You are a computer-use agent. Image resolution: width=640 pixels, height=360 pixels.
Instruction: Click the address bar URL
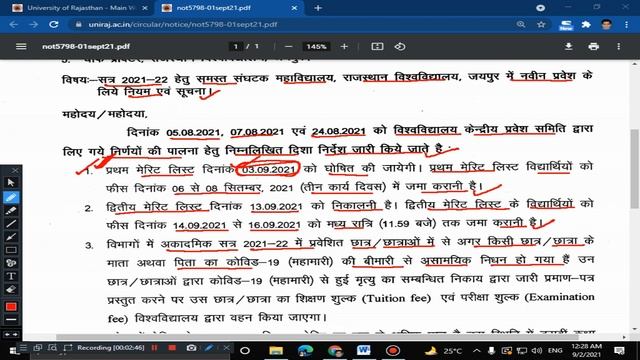point(183,24)
